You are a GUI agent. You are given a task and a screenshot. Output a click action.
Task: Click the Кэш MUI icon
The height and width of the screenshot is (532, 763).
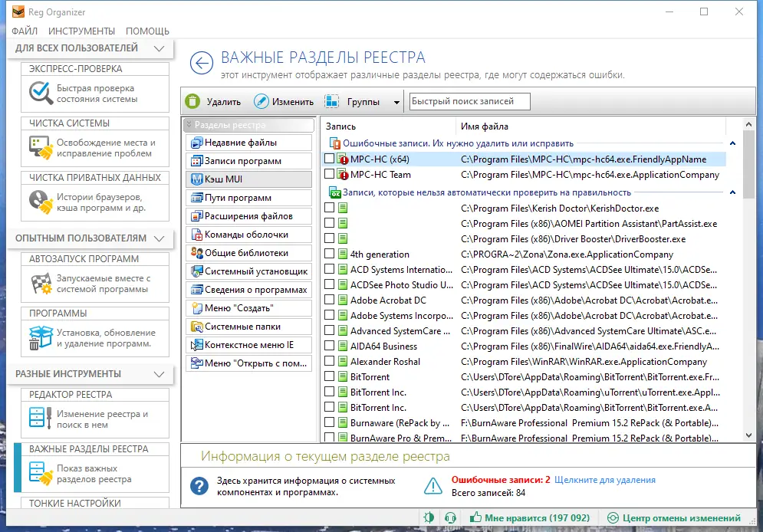(196, 179)
